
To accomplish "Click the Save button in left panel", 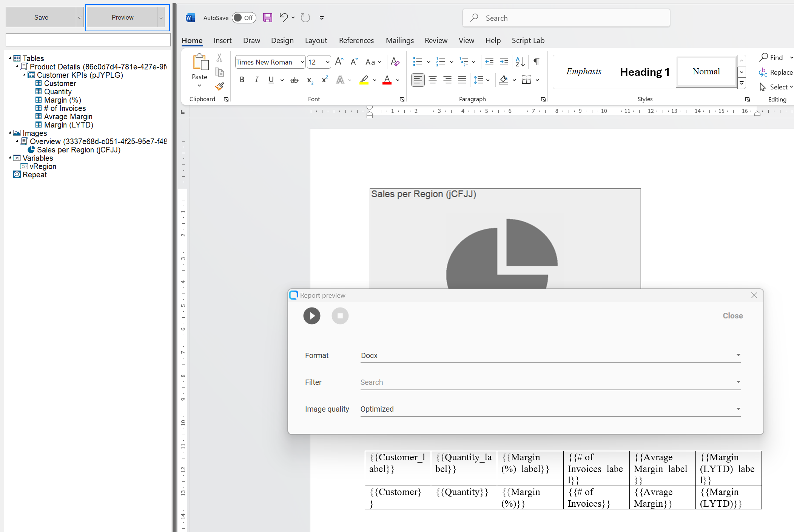I will [41, 17].
